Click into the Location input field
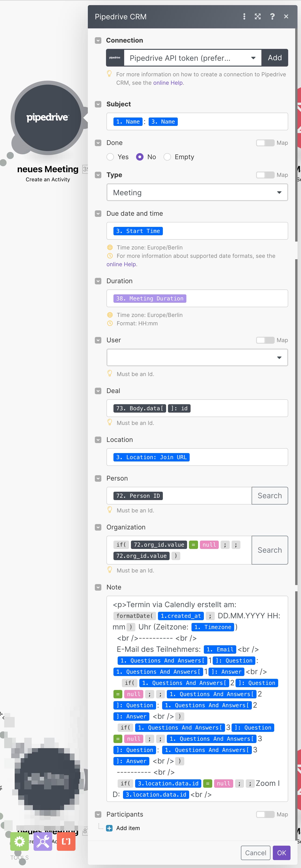The height and width of the screenshot is (868, 301). point(236,457)
